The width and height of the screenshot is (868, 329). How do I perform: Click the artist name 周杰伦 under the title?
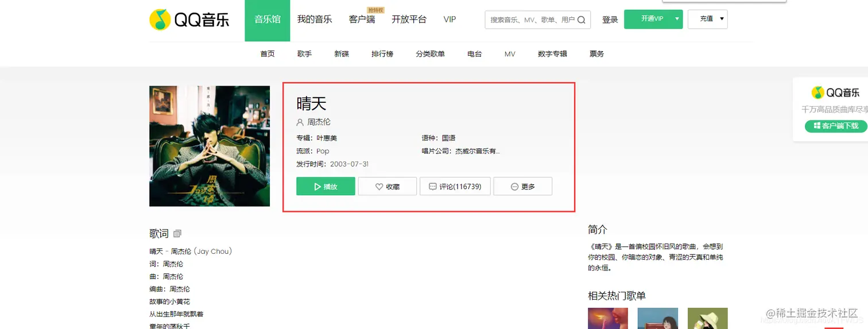tap(319, 122)
